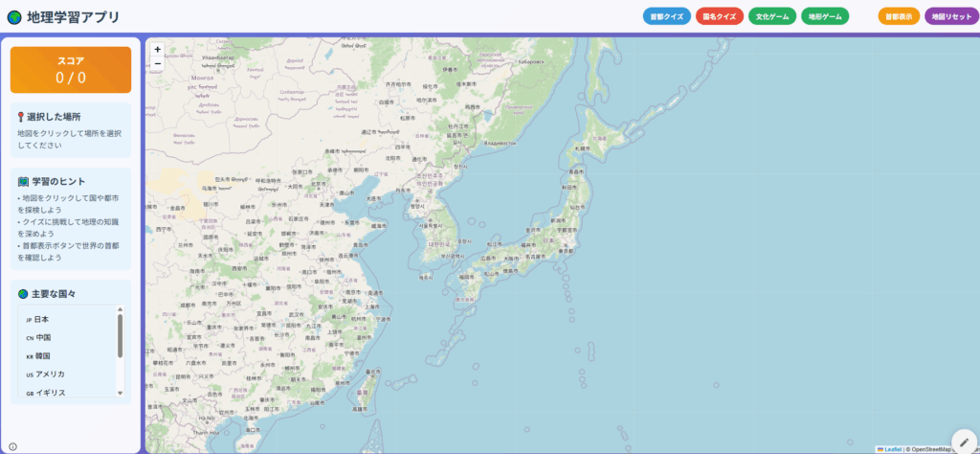Click the map zoom in plus button
Screen dimensions: 980x454
157,50
